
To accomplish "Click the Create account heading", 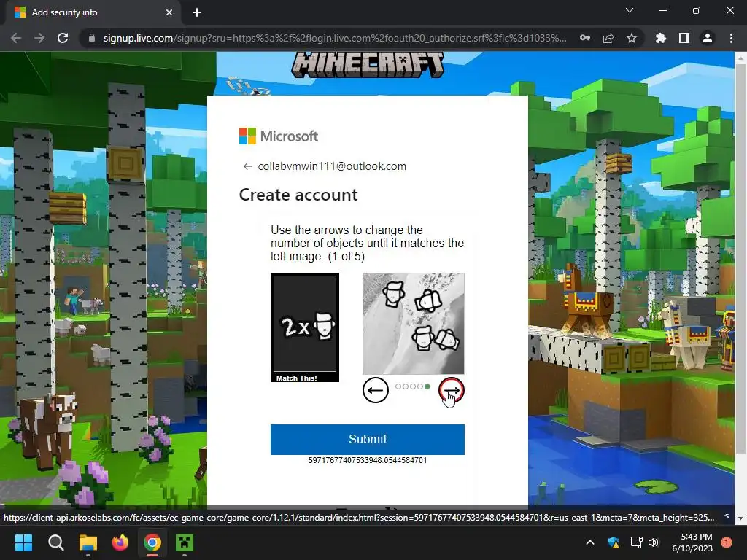I will point(298,195).
